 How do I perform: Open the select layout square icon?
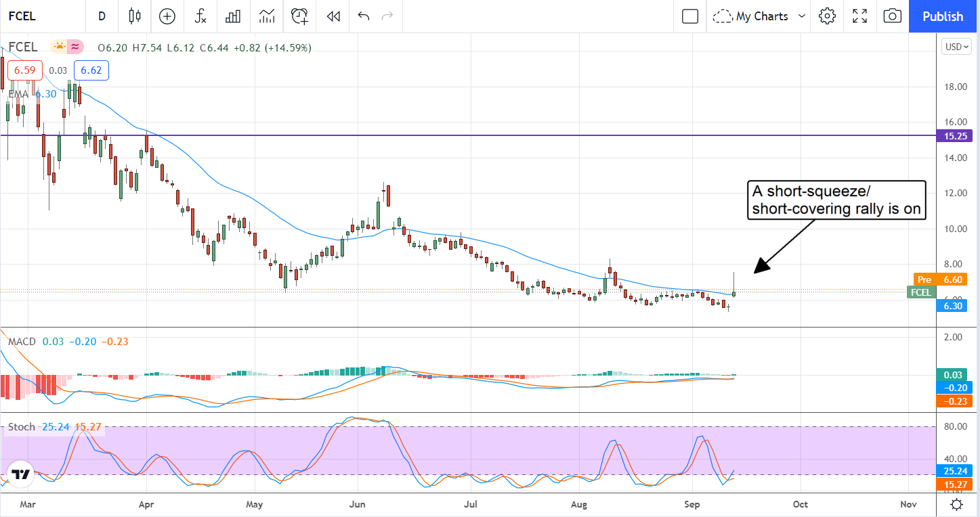(690, 16)
